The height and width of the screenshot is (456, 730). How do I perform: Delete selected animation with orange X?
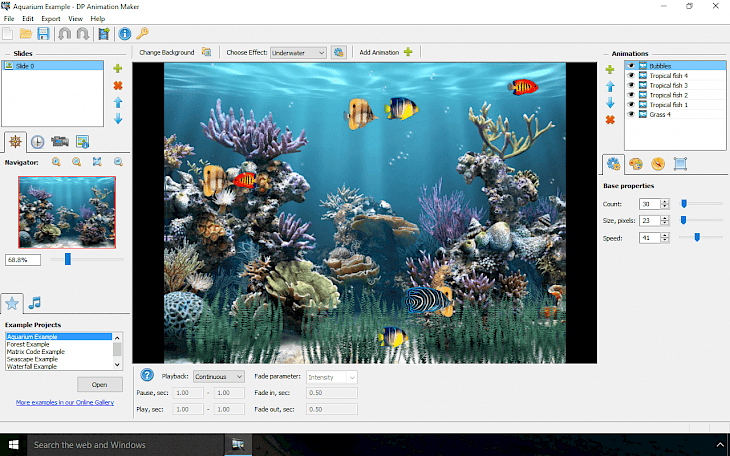click(x=610, y=120)
